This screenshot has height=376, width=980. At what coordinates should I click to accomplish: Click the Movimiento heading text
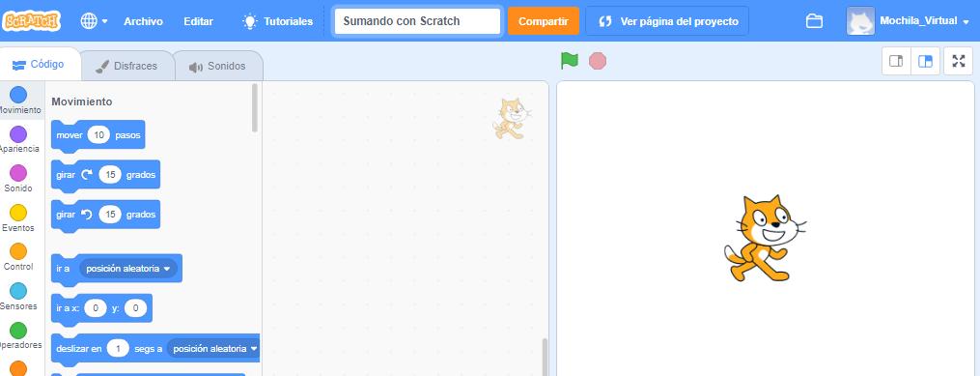82,101
